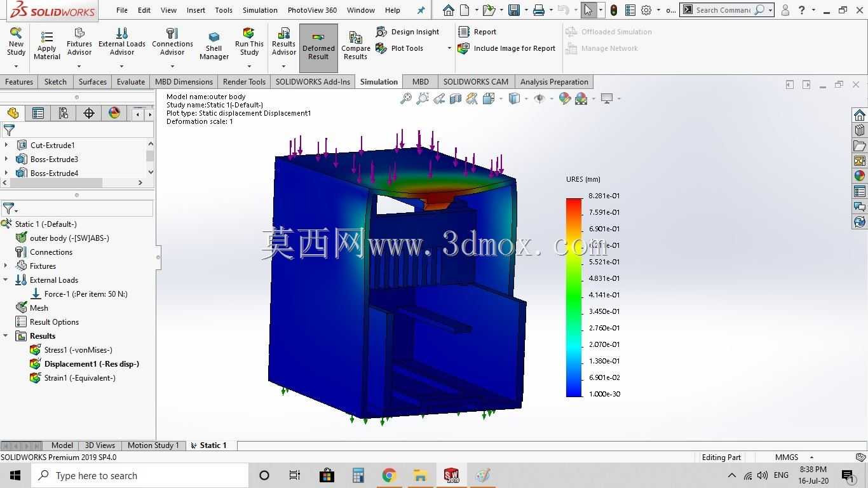Select ConfigurationManager tab icon
Screen dimensions: 868x488
64,113
